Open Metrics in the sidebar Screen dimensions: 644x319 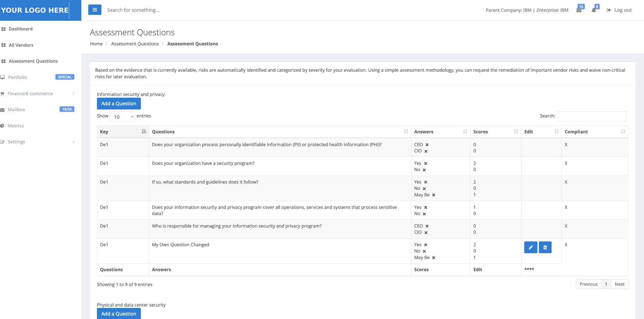(x=16, y=126)
